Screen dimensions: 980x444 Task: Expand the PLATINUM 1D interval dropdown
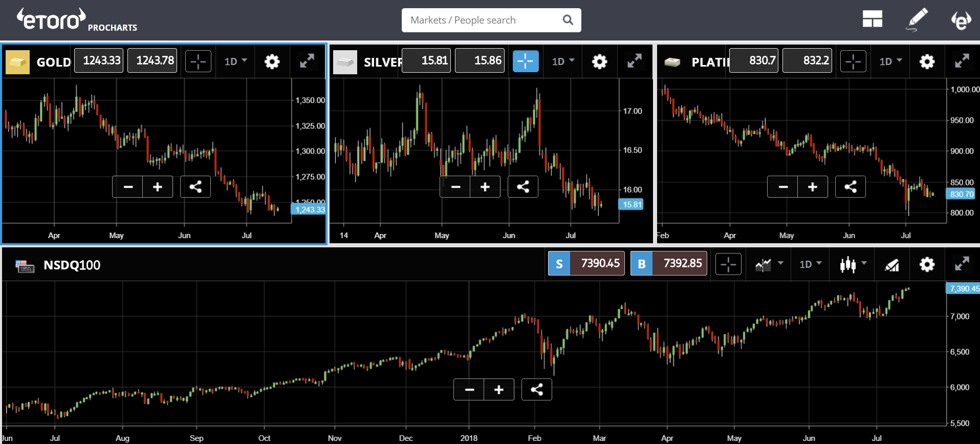pos(890,61)
